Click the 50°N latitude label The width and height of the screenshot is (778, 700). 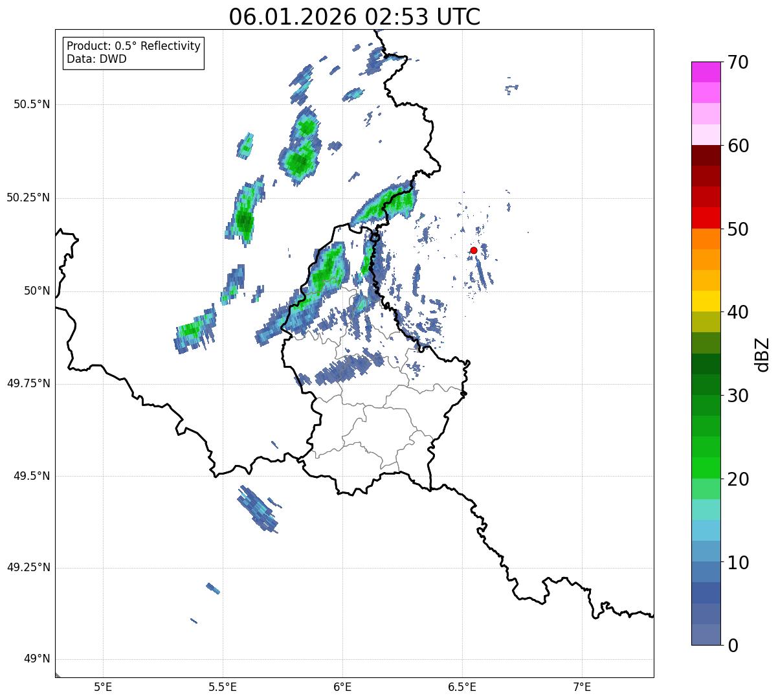tap(37, 291)
